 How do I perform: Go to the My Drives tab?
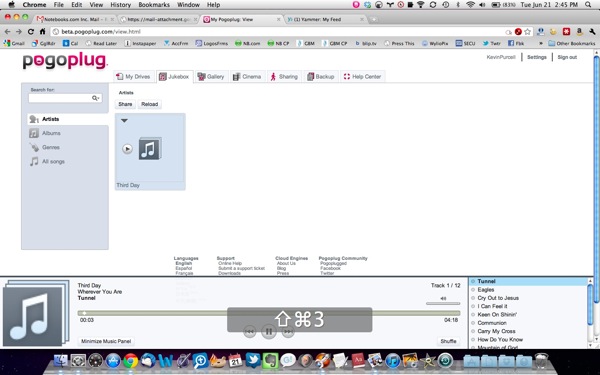(134, 77)
